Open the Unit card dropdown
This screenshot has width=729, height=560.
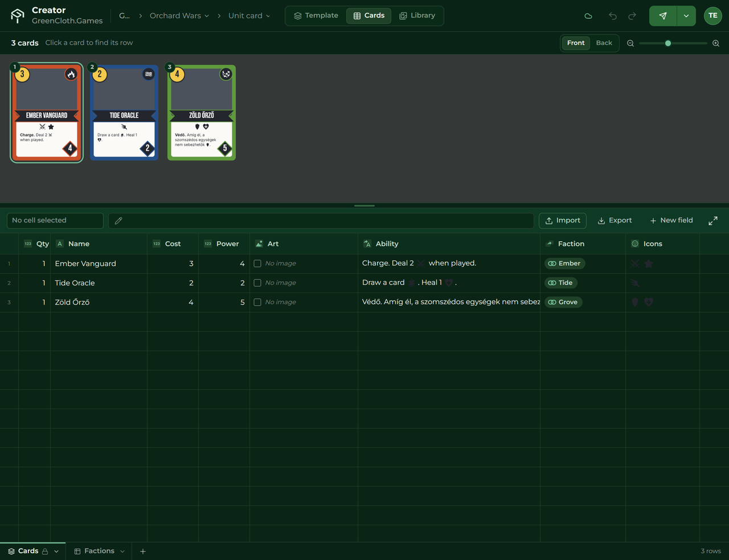(249, 16)
